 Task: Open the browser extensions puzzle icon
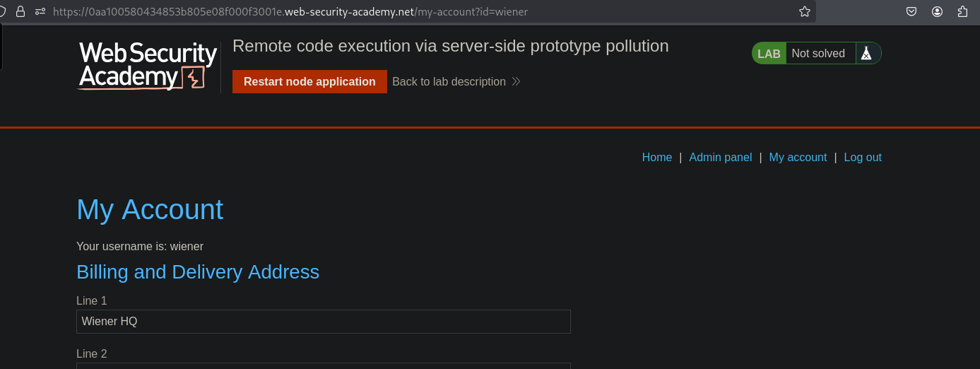click(962, 11)
